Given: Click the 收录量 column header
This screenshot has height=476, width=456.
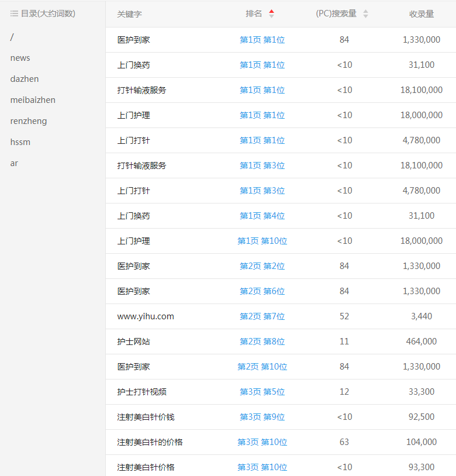Looking at the screenshot, I should point(421,14).
